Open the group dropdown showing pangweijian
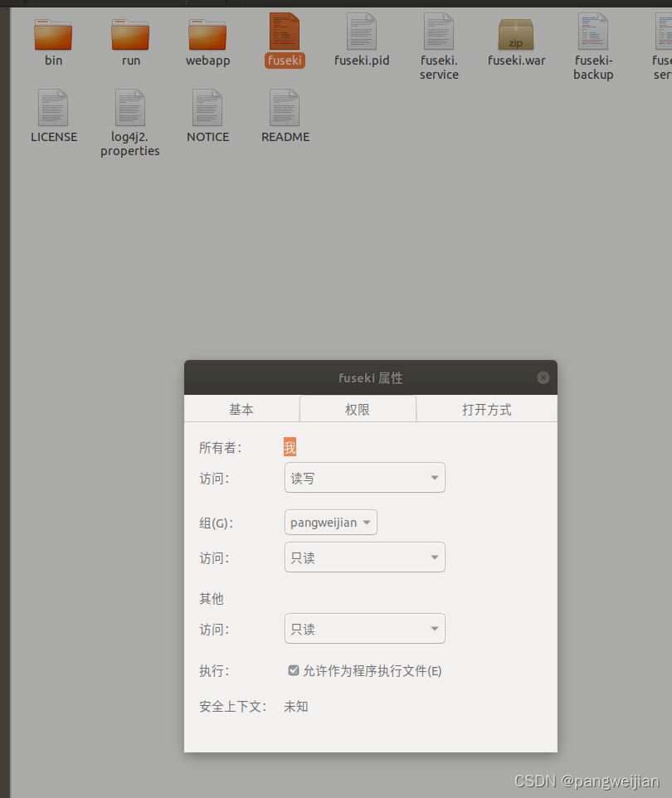 pos(331,522)
